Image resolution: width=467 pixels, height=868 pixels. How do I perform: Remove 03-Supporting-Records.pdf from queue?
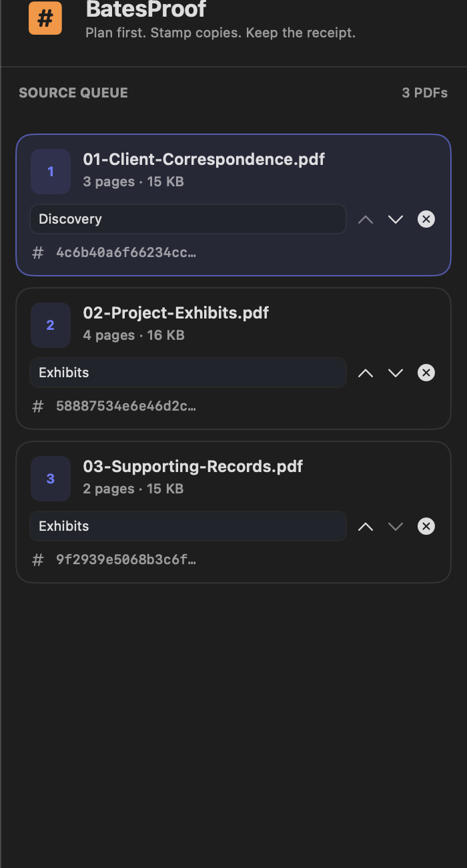(x=426, y=526)
